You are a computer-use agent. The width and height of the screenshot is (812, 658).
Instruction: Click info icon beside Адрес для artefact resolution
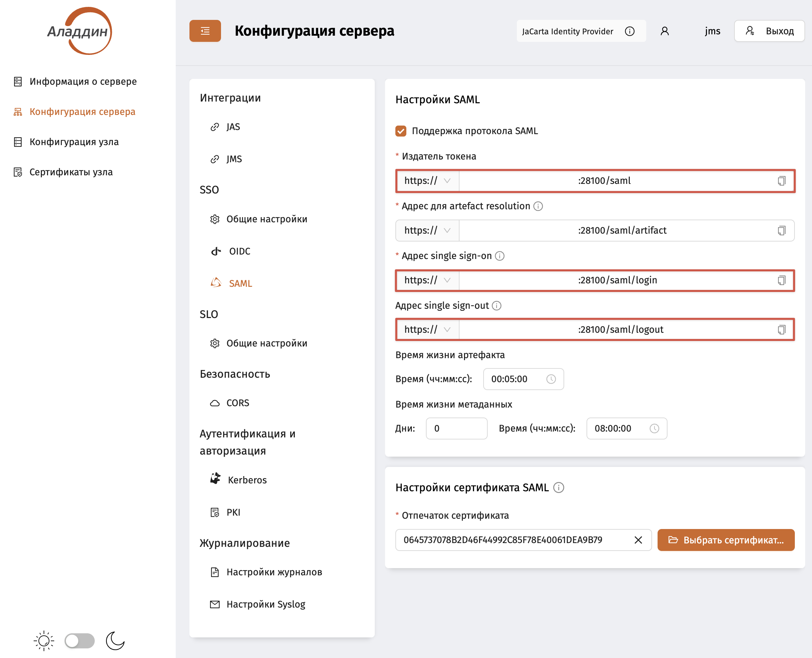538,206
